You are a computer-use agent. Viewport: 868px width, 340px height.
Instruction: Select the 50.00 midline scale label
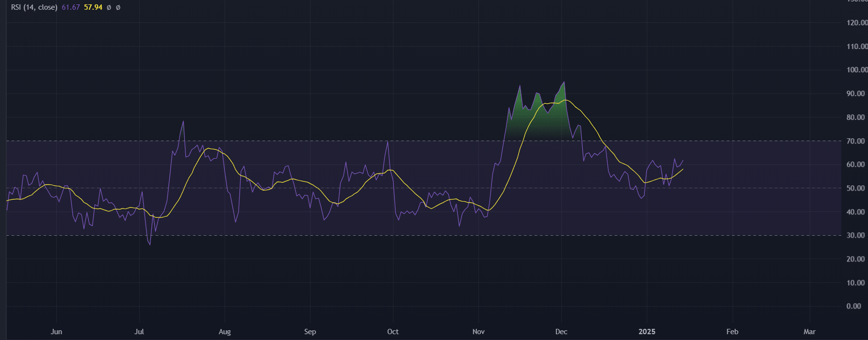click(x=855, y=188)
